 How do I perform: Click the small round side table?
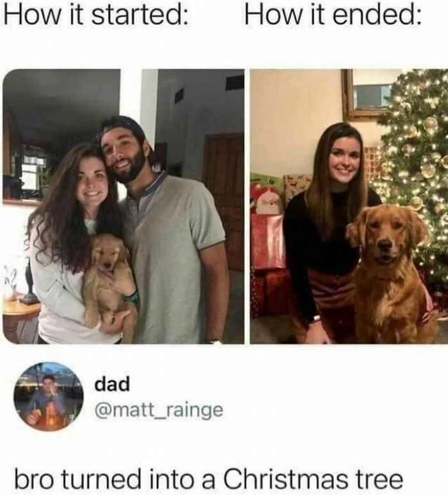pyautogui.click(x=20, y=316)
